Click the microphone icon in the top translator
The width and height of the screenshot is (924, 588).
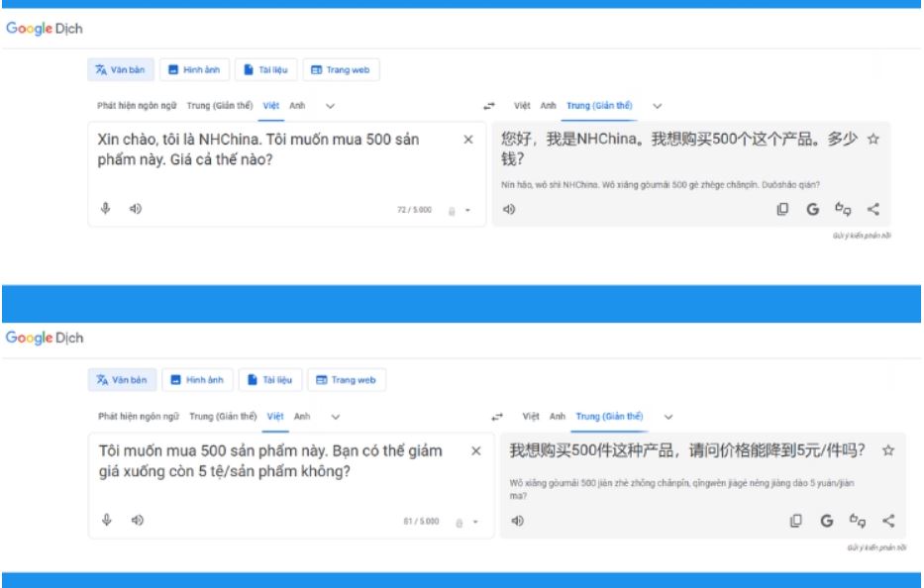click(105, 208)
